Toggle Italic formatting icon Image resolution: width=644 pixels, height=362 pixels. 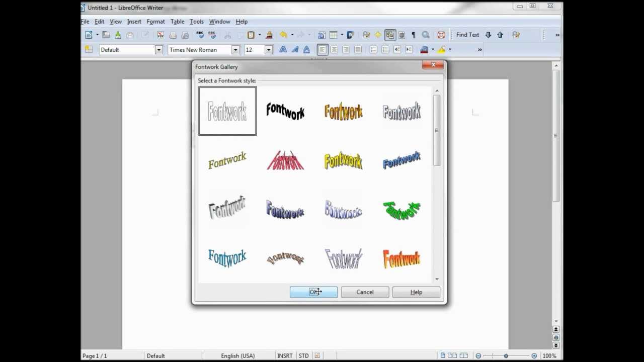pyautogui.click(x=295, y=49)
